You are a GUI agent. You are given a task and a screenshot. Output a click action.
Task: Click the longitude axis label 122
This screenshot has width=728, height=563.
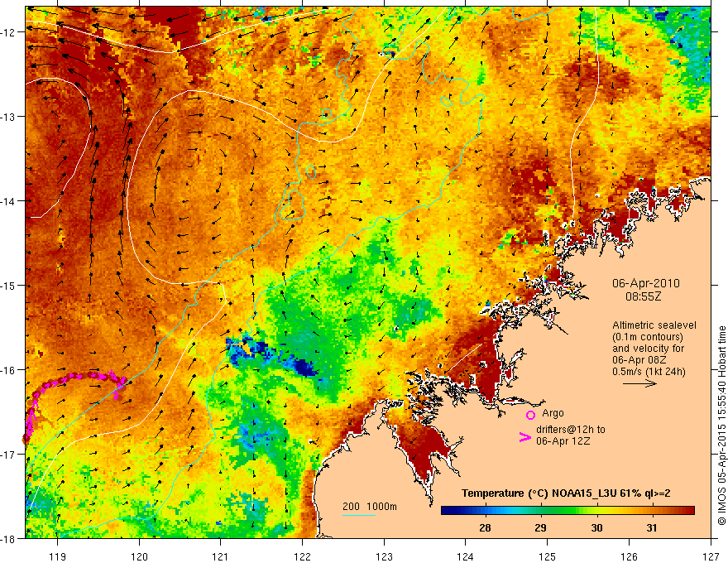pyautogui.click(x=302, y=556)
